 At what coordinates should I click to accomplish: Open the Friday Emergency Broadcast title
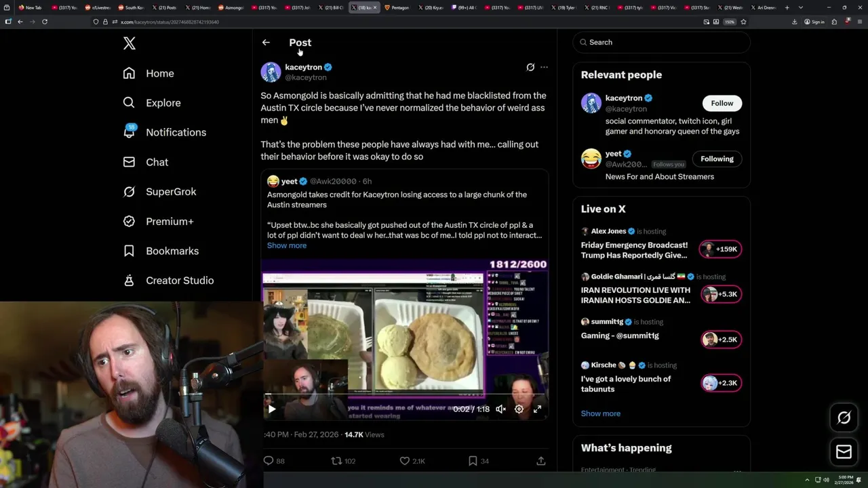[634, 250]
